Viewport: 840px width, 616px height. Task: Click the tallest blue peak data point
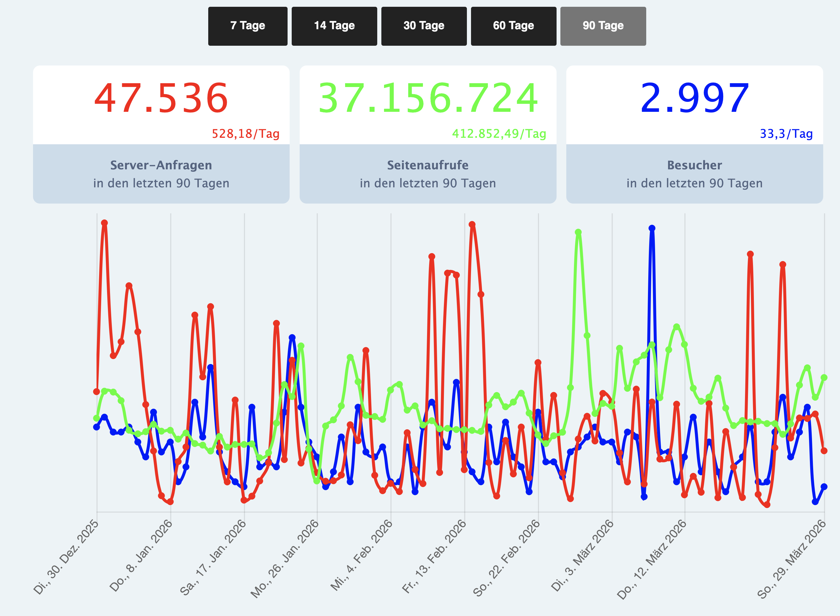[652, 228]
